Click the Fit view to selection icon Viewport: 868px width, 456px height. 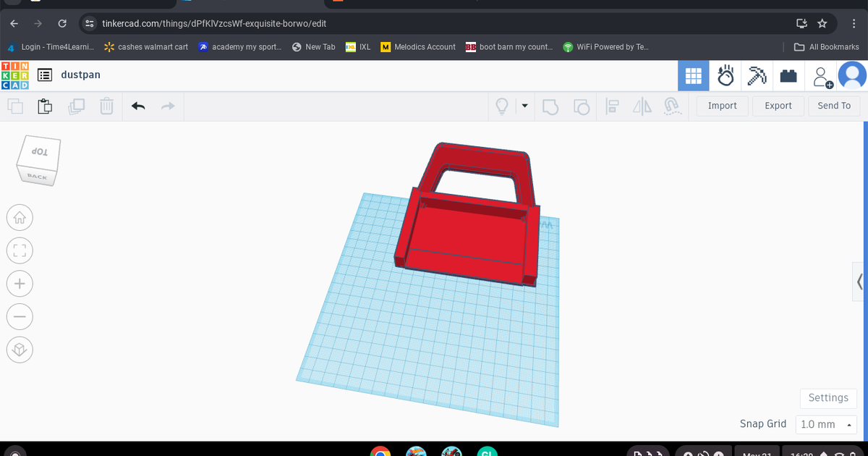tap(20, 250)
